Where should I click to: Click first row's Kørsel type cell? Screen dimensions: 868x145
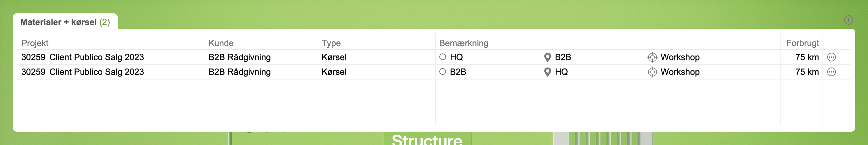pos(334,57)
